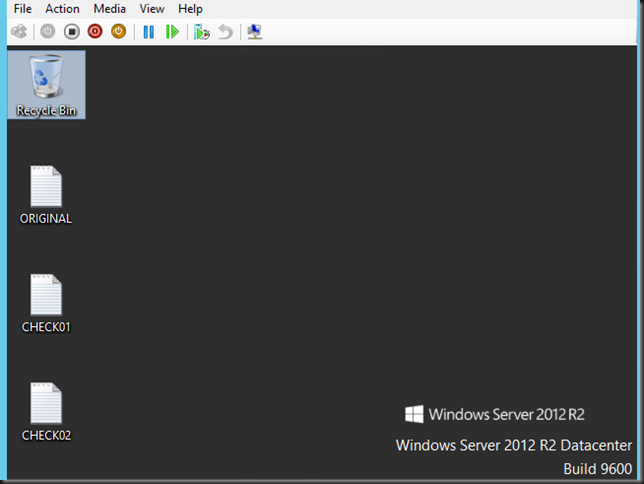Open the Media menu
Viewport: 644px width, 484px height.
point(110,9)
